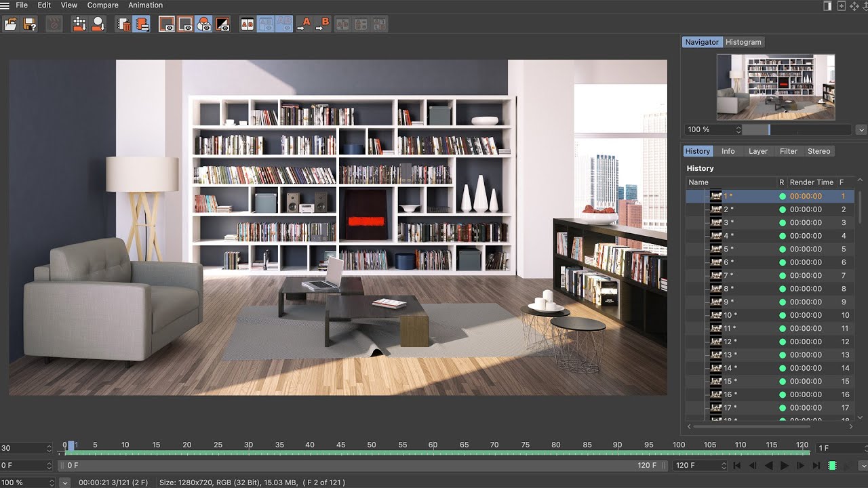
Task: Click the 120 F end-frame stepper arrows
Action: click(x=723, y=466)
